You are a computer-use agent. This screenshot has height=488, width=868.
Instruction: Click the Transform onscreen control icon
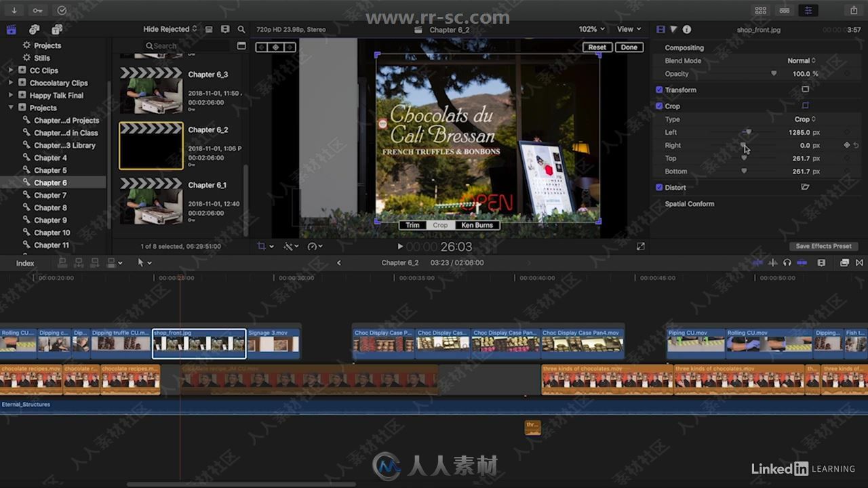(806, 89)
